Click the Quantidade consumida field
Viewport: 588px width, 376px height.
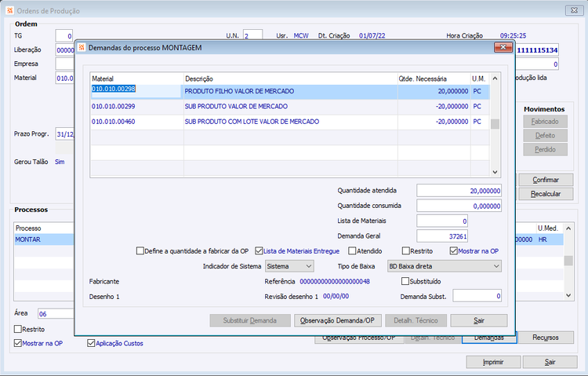(x=459, y=206)
